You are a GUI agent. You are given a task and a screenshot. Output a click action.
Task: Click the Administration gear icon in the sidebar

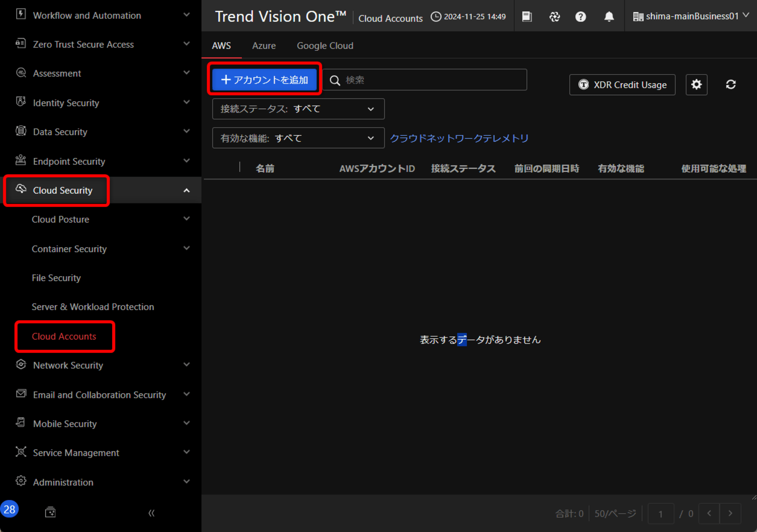pos(21,481)
